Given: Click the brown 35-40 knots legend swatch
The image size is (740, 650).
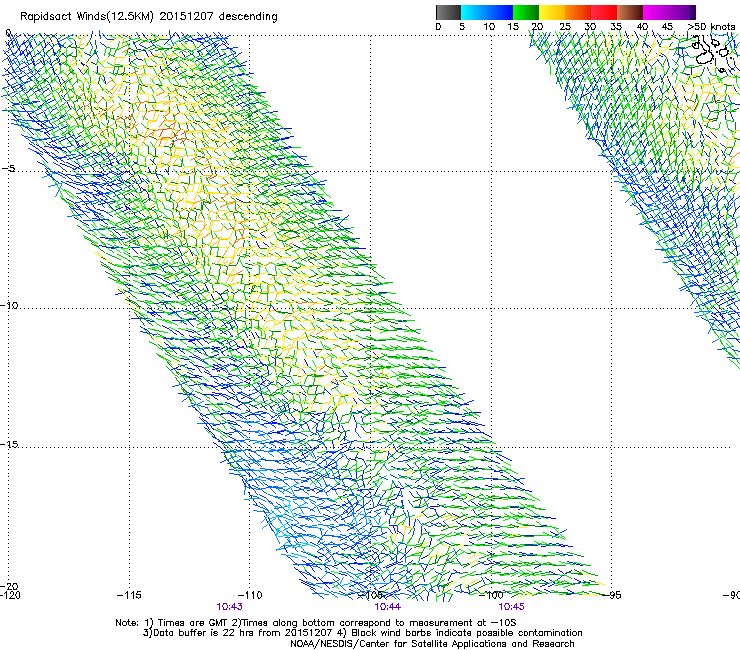Looking at the screenshot, I should (x=630, y=12).
